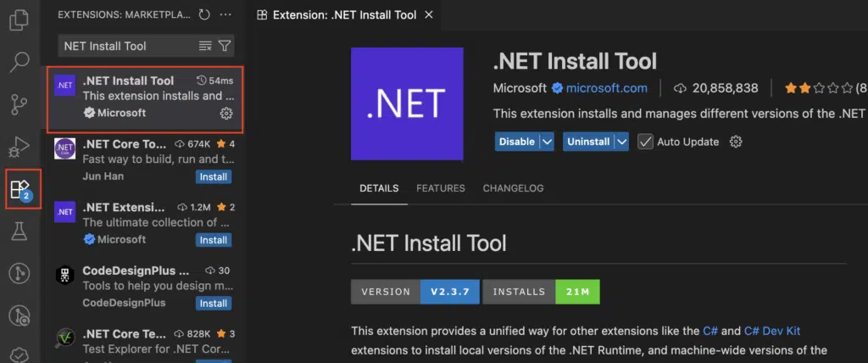868x363 pixels.
Task: Open the Run and Debug view
Action: click(x=19, y=148)
